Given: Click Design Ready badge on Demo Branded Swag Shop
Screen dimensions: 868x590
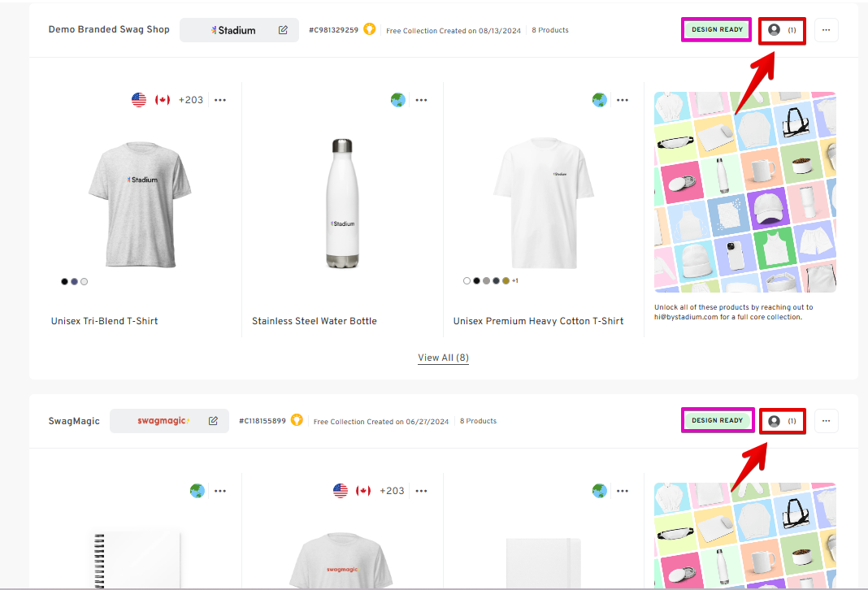Looking at the screenshot, I should (x=717, y=30).
